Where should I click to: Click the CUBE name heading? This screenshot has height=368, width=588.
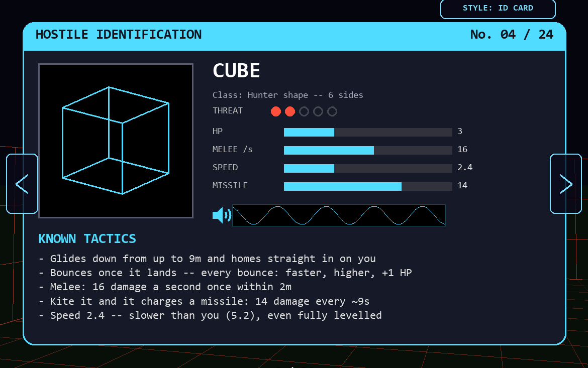[236, 71]
